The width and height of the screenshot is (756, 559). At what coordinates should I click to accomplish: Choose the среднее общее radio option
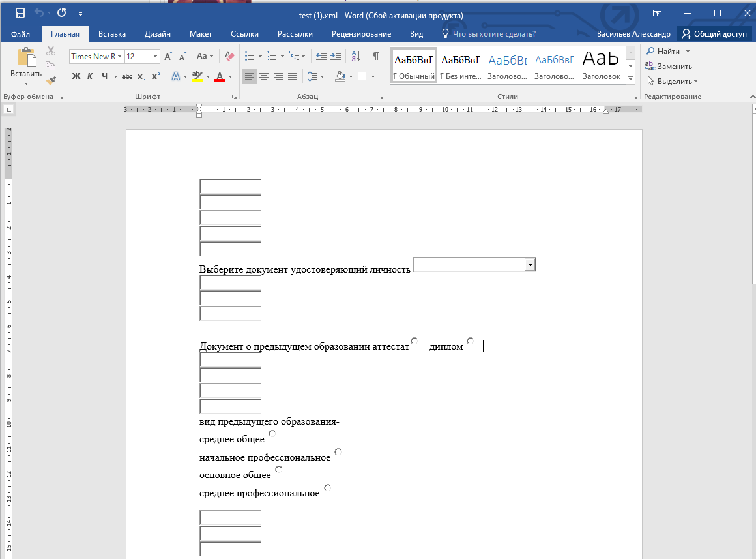point(272,434)
